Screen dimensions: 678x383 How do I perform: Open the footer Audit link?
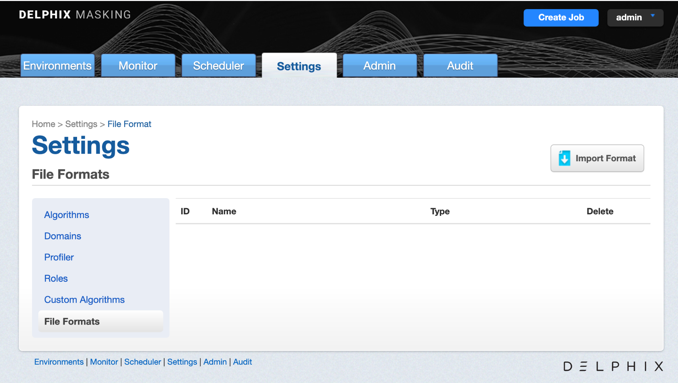click(x=243, y=362)
